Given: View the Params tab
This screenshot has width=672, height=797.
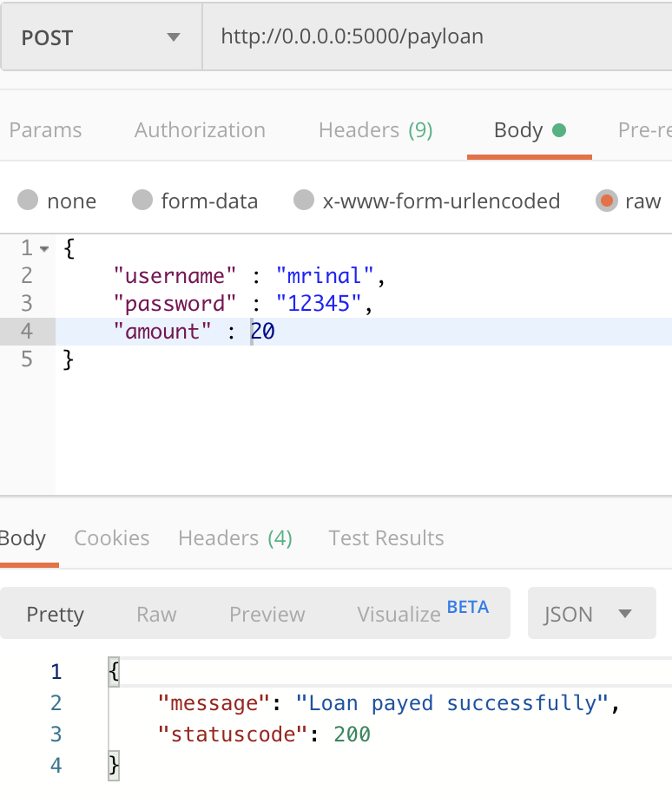Looking at the screenshot, I should 45,129.
